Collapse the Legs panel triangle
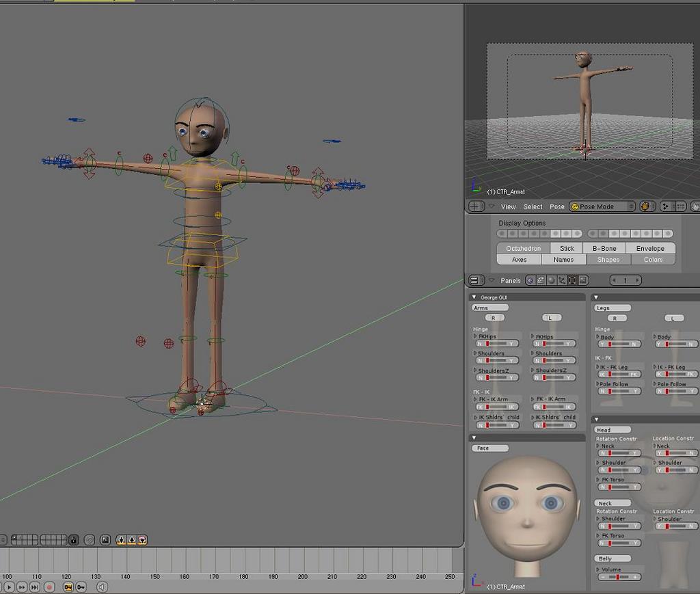The image size is (700, 594). 596,297
